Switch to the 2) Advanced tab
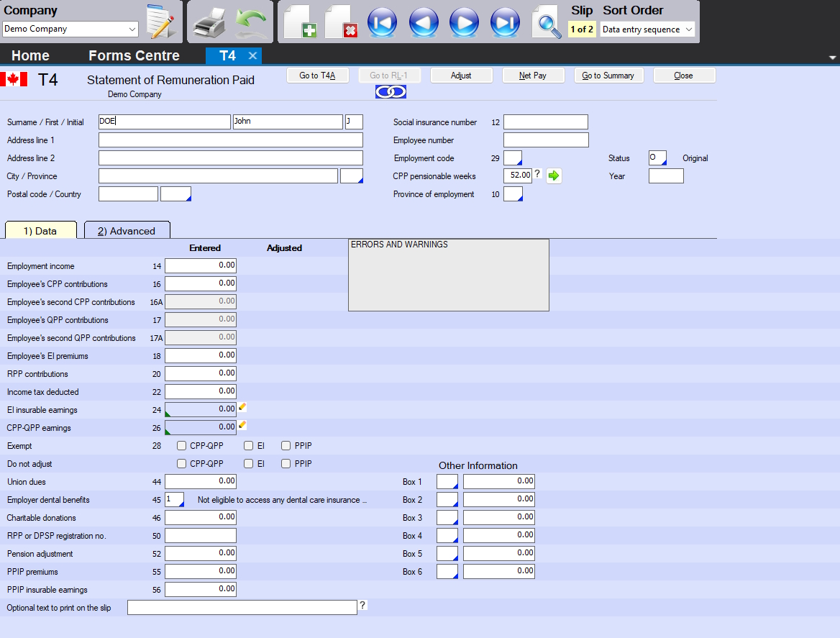This screenshot has width=840, height=638. click(x=127, y=231)
